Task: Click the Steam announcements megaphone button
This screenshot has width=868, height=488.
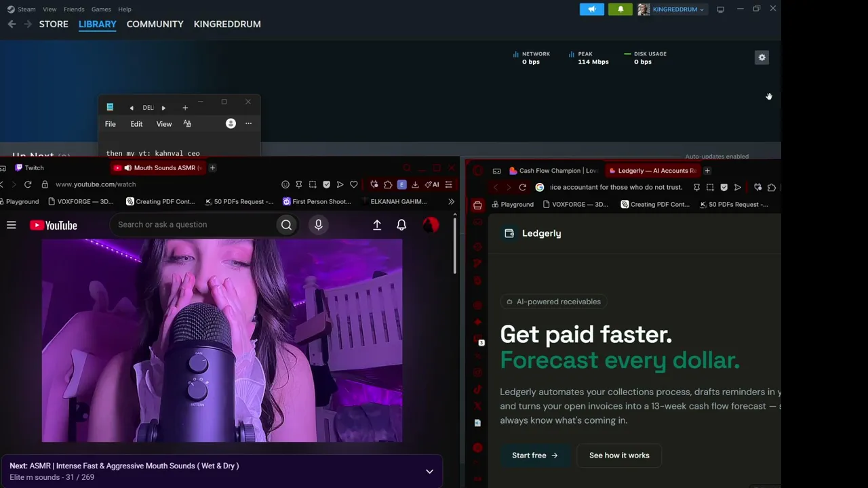Action: 592,9
